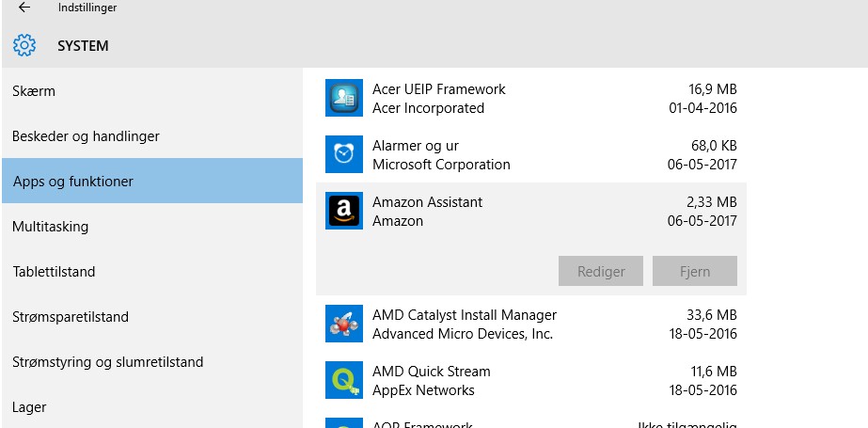
Task: Open Strømsparetilstand settings
Action: pos(152,317)
